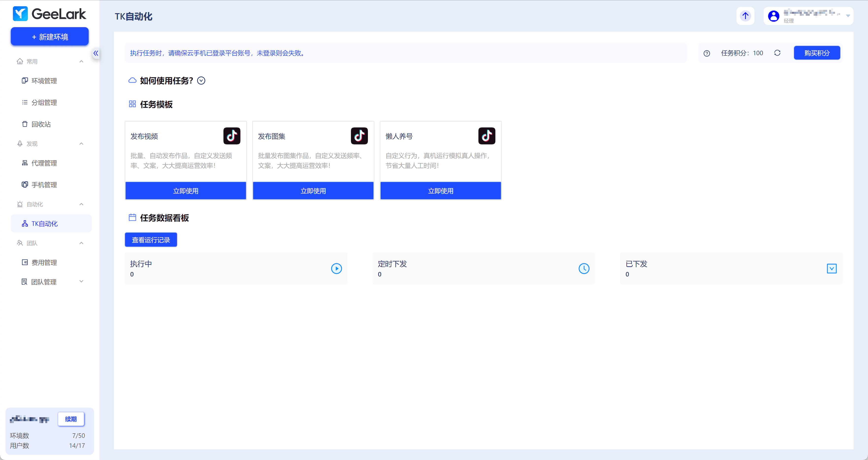This screenshot has width=868, height=460.
Task: Click the help question mark icon
Action: (x=707, y=53)
